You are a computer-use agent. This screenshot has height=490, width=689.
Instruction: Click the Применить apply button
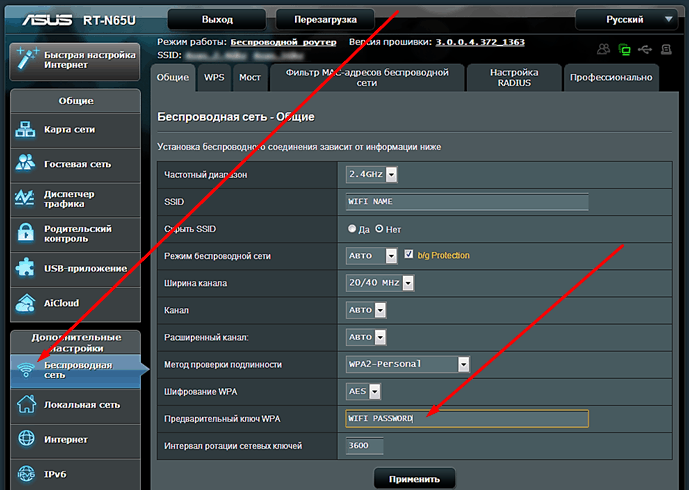click(414, 478)
